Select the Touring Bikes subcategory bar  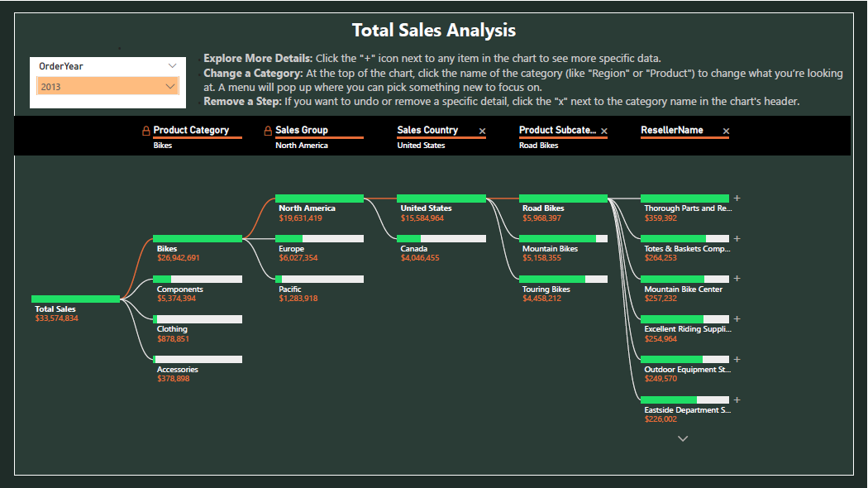[563, 280]
